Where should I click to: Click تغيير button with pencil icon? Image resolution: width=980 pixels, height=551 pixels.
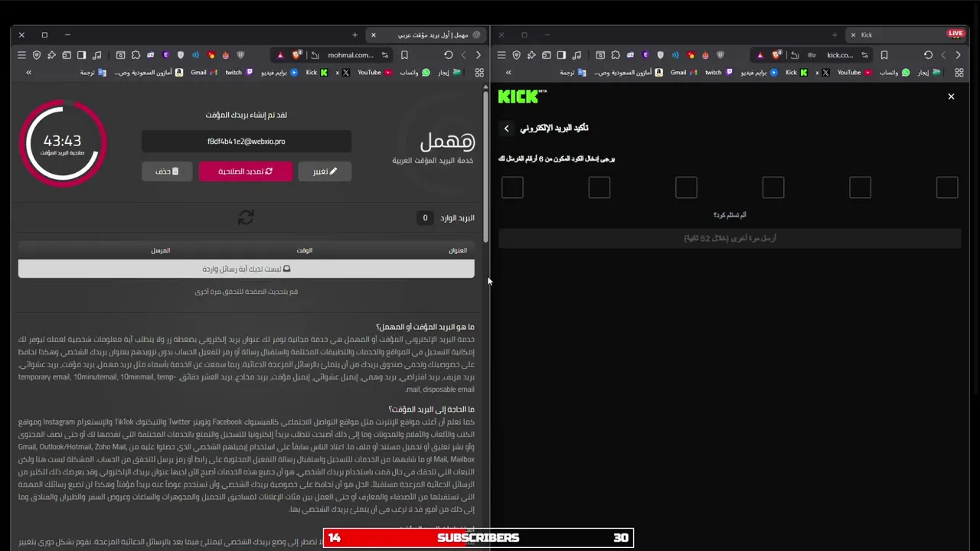coord(325,171)
